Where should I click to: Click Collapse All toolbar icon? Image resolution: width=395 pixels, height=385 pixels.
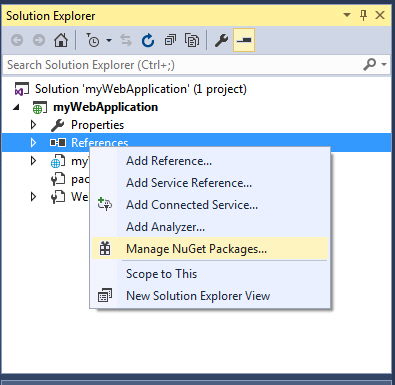pyautogui.click(x=170, y=40)
